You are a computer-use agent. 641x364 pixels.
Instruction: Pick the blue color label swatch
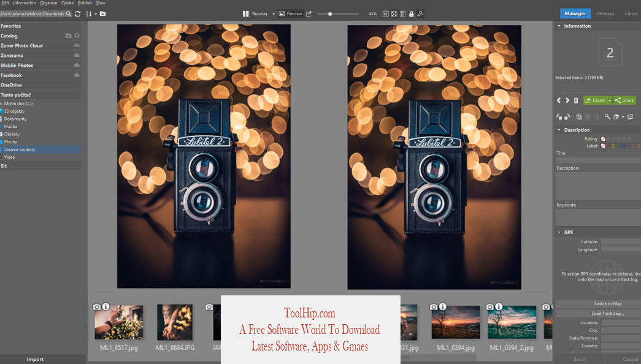coord(623,146)
